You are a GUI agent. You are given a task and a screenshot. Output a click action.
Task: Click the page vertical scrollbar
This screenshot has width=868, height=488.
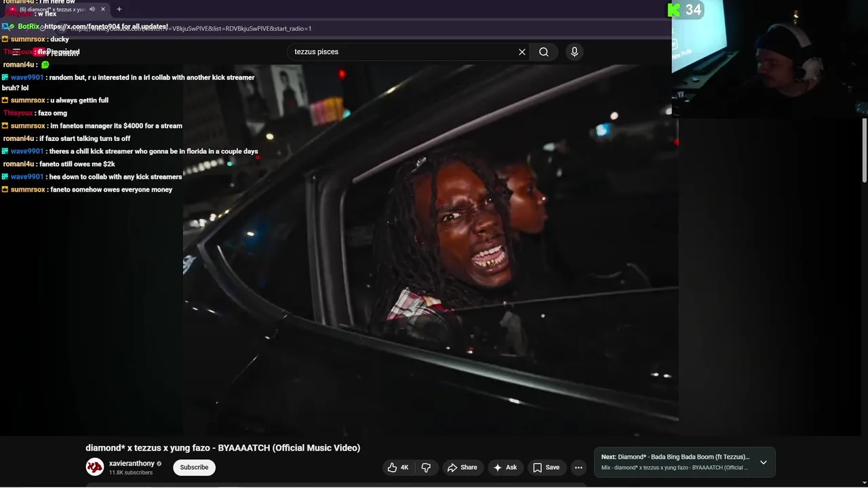point(865,149)
